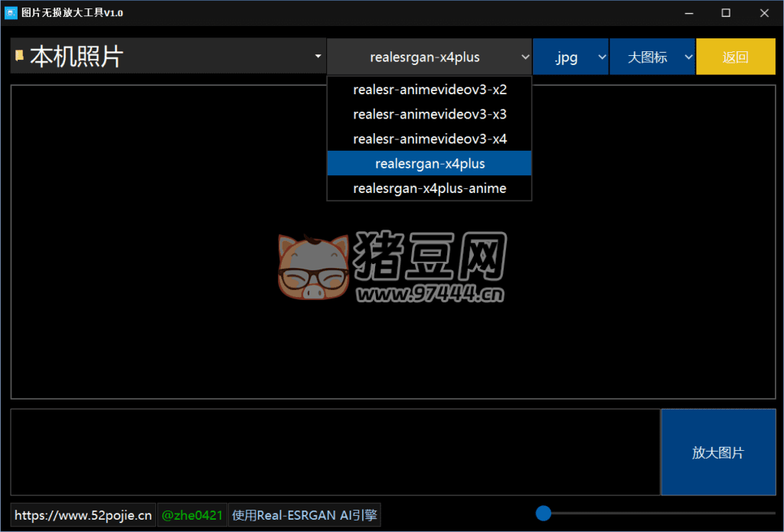The width and height of the screenshot is (784, 532).
Task: Select highlighted realesrgan-x4plus list entry
Action: click(430, 163)
